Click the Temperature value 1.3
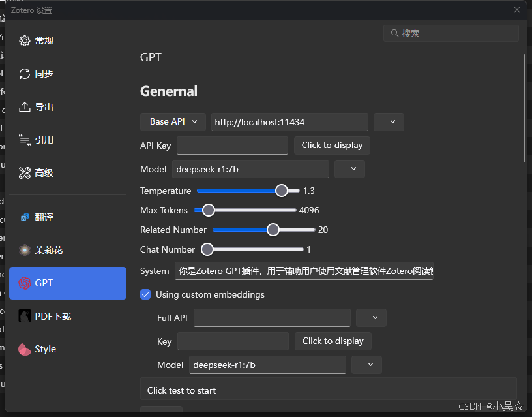 (x=309, y=191)
